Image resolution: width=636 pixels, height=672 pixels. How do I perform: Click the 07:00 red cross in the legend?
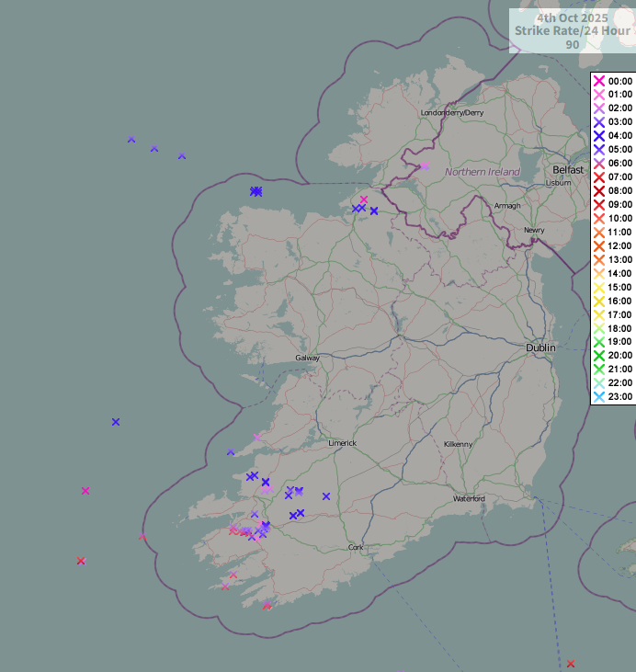pyautogui.click(x=599, y=177)
